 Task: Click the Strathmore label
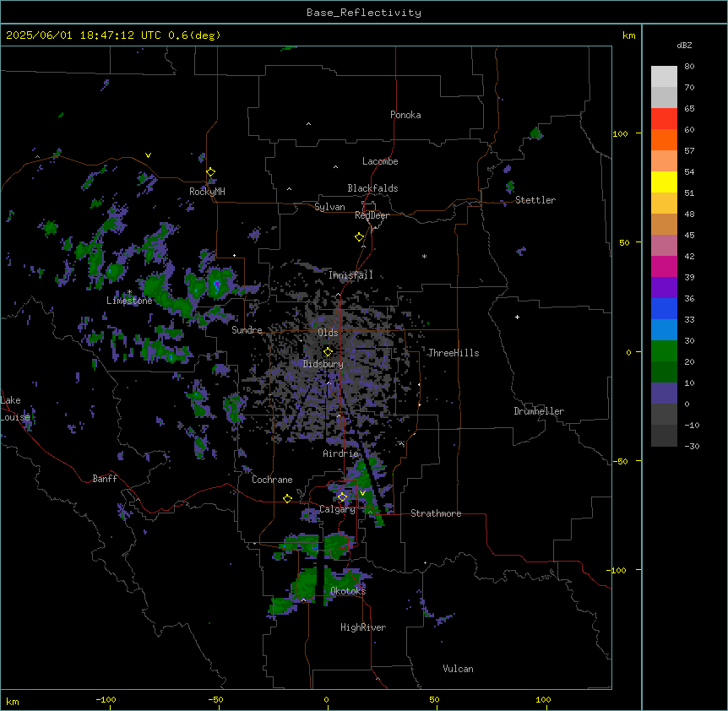[436, 513]
